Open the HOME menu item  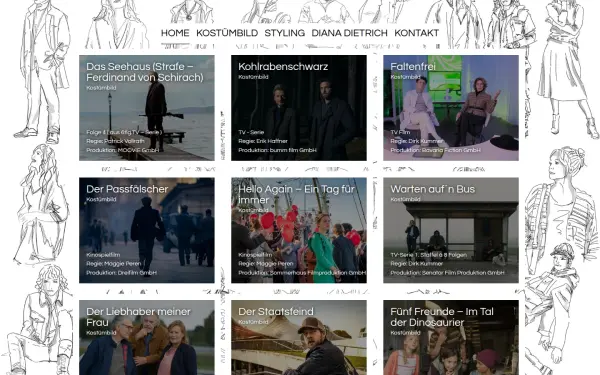pos(175,33)
